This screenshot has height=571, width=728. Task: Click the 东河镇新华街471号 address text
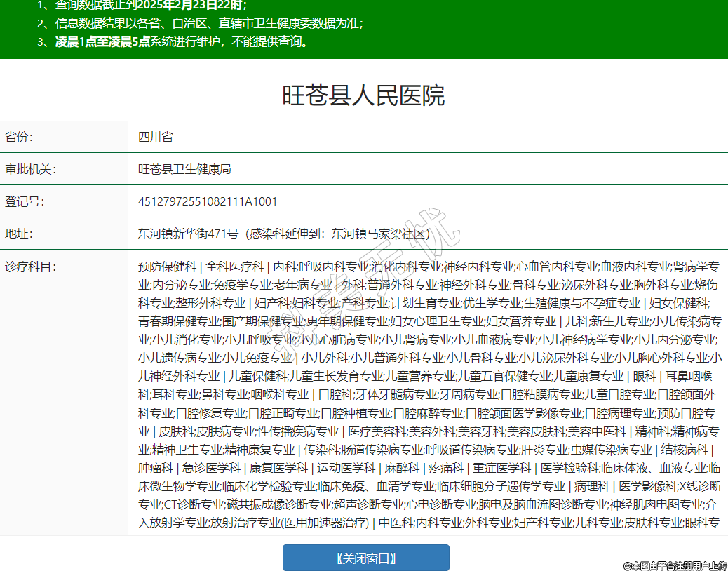coord(188,234)
